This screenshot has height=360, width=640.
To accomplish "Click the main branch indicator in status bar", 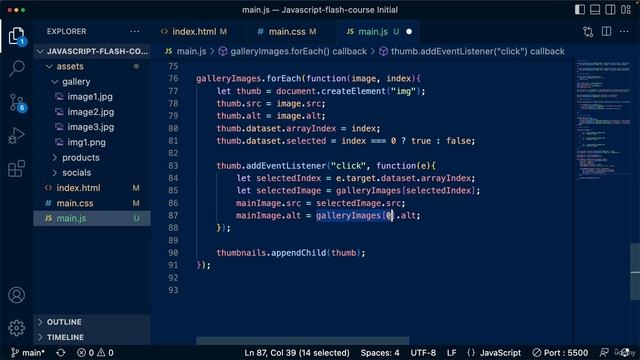I will click(x=27, y=353).
